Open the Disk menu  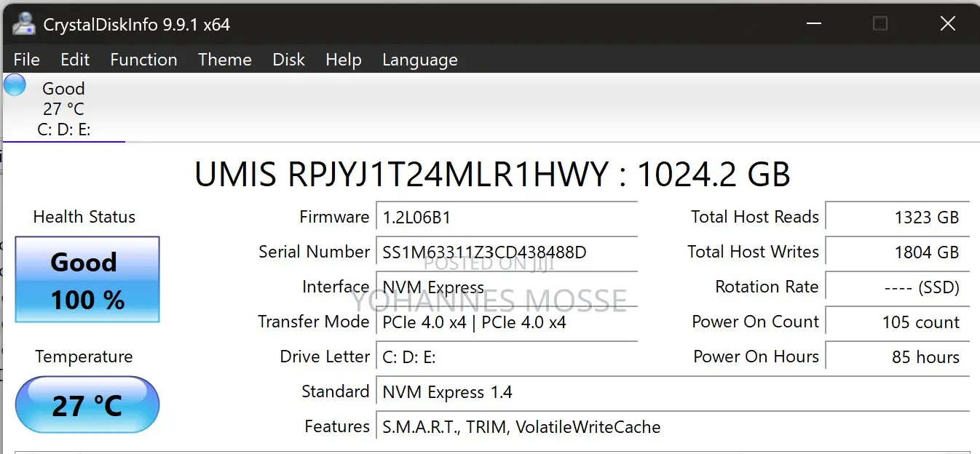point(288,60)
